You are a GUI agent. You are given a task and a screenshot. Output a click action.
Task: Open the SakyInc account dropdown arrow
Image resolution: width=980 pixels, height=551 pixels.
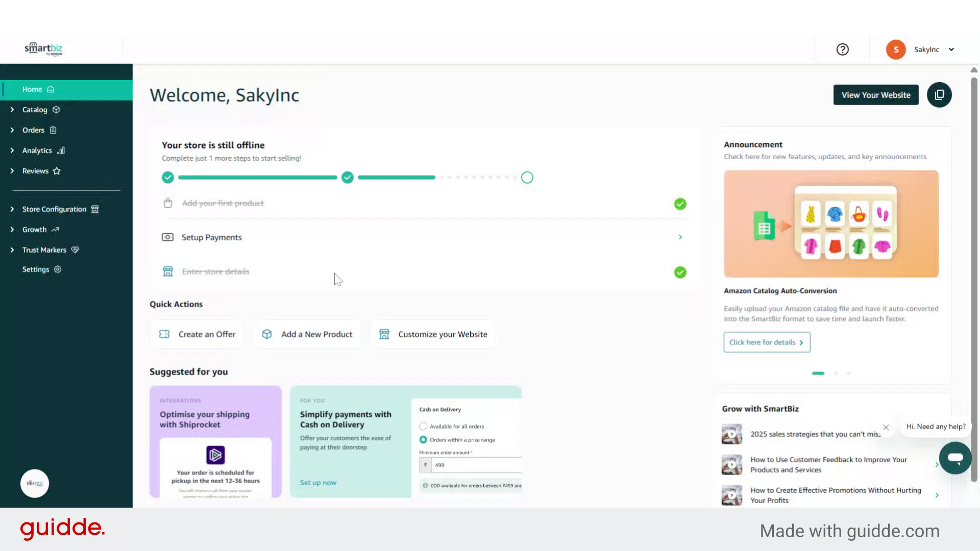click(x=951, y=49)
